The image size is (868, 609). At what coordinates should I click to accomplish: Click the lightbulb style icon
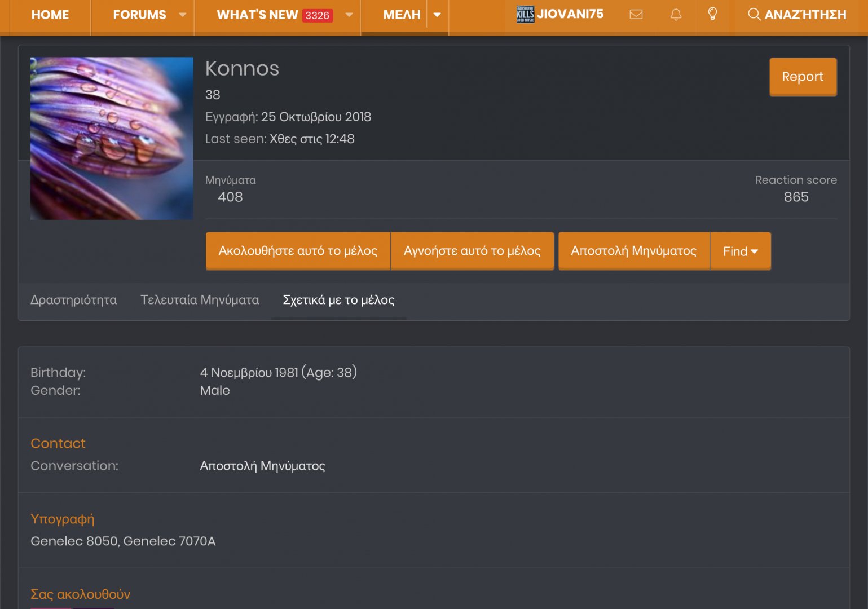click(x=712, y=14)
